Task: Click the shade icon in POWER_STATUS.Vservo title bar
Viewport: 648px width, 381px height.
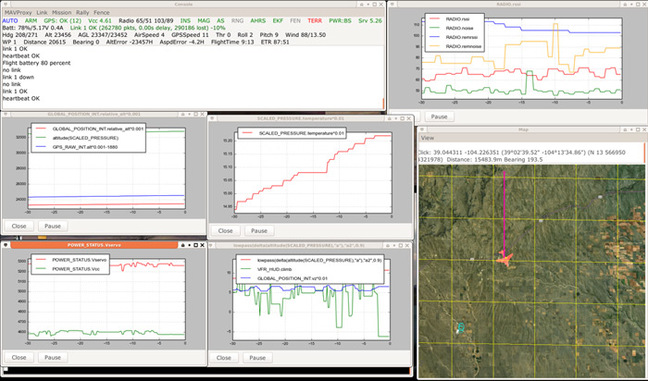Action: coord(183,245)
